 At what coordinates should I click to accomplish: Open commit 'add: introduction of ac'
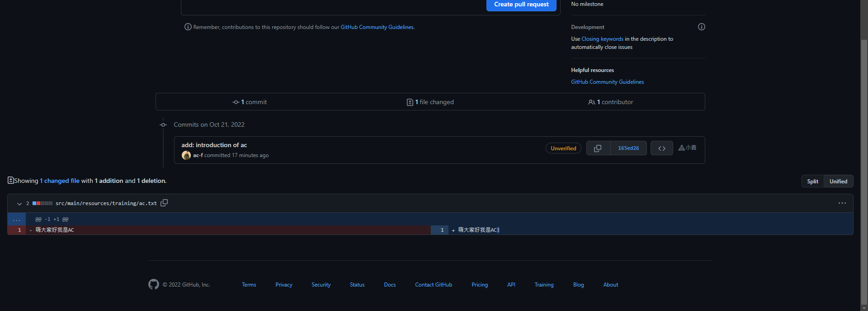[214, 145]
